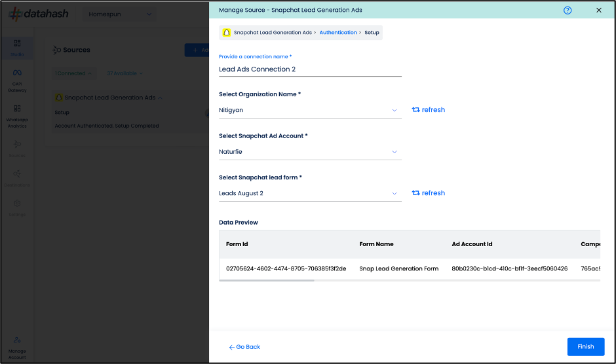The width and height of the screenshot is (616, 364).
Task: Expand the 1 Connected filter
Action: click(x=73, y=73)
